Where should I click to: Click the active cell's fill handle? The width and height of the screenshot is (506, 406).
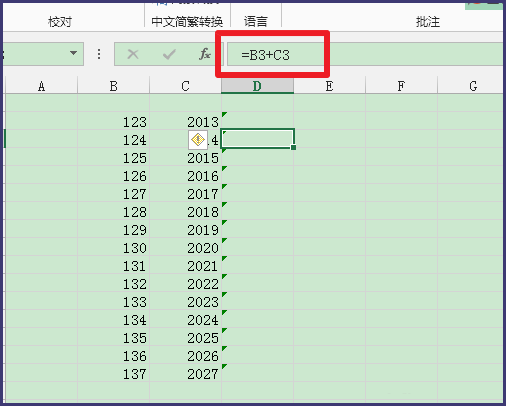click(x=293, y=147)
